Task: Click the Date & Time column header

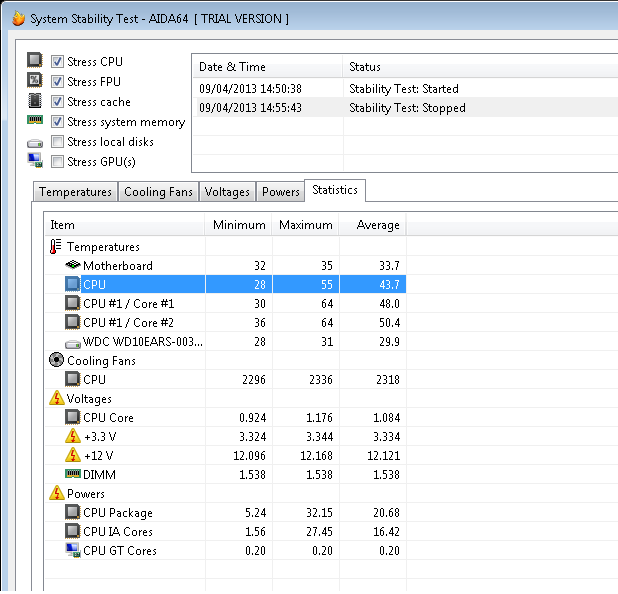Action: [232, 67]
